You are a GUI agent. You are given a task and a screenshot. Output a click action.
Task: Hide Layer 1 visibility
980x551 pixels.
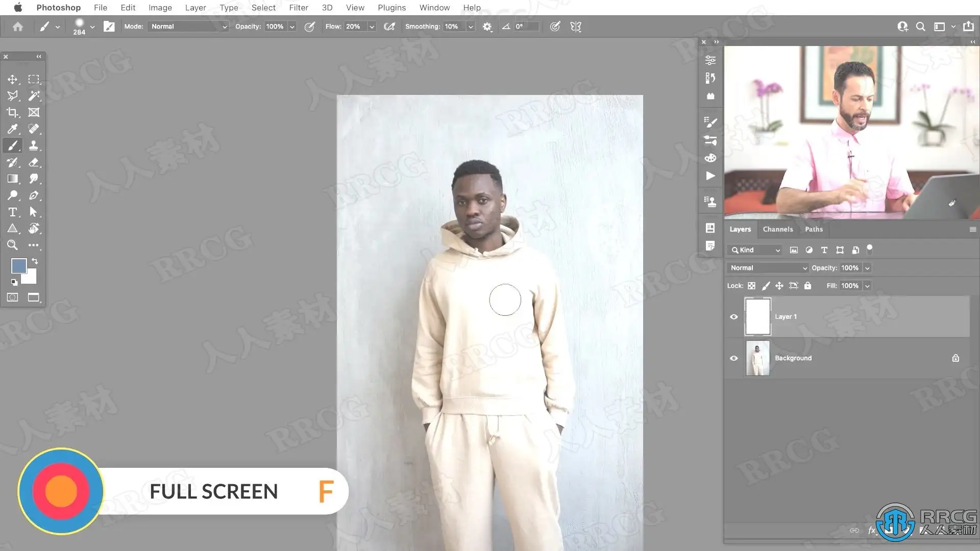pos(734,317)
